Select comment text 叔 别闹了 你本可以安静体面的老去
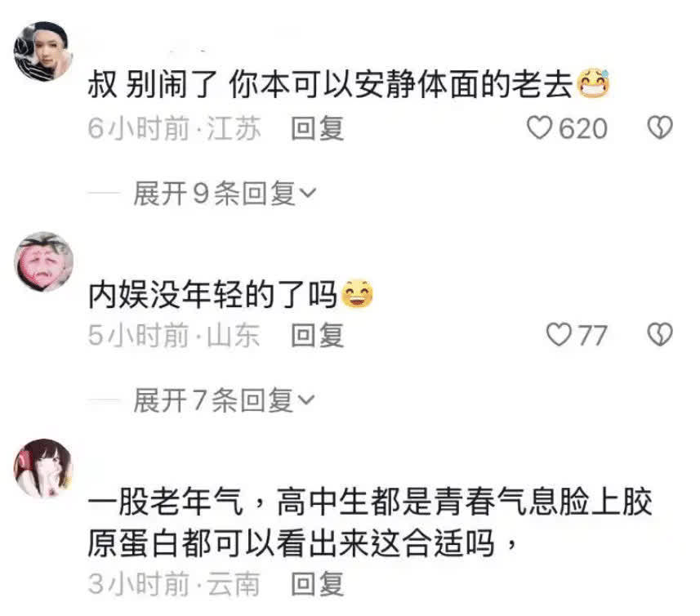The height and width of the screenshot is (616, 700). pos(330,84)
